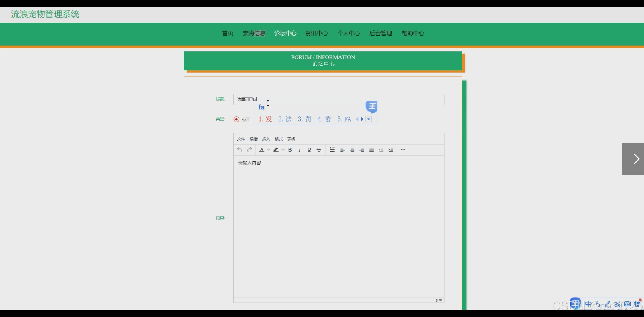Pick the text color A swatch
Image resolution: width=644 pixels, height=317 pixels.
[261, 150]
